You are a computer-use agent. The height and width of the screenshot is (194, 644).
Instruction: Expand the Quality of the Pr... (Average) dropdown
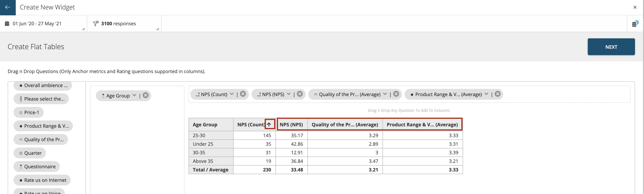[385, 94]
